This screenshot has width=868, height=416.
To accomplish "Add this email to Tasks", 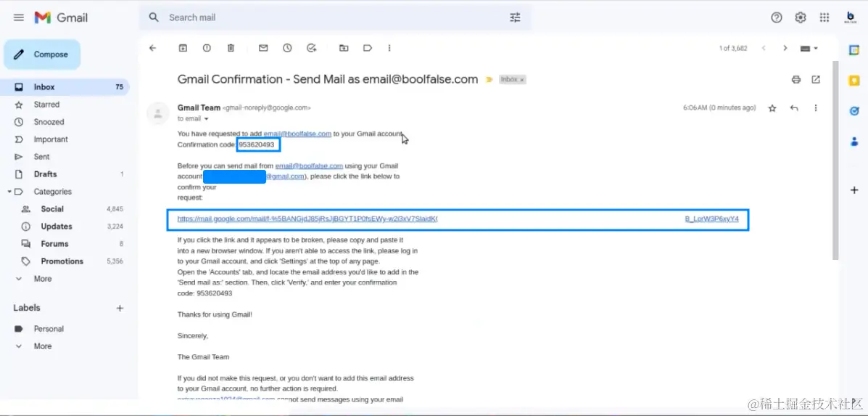I will coord(312,48).
